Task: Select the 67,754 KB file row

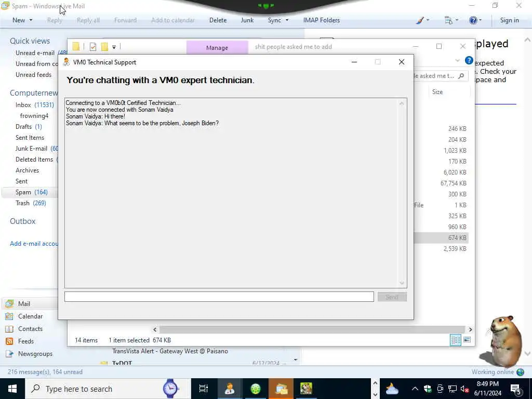Action: click(441, 183)
